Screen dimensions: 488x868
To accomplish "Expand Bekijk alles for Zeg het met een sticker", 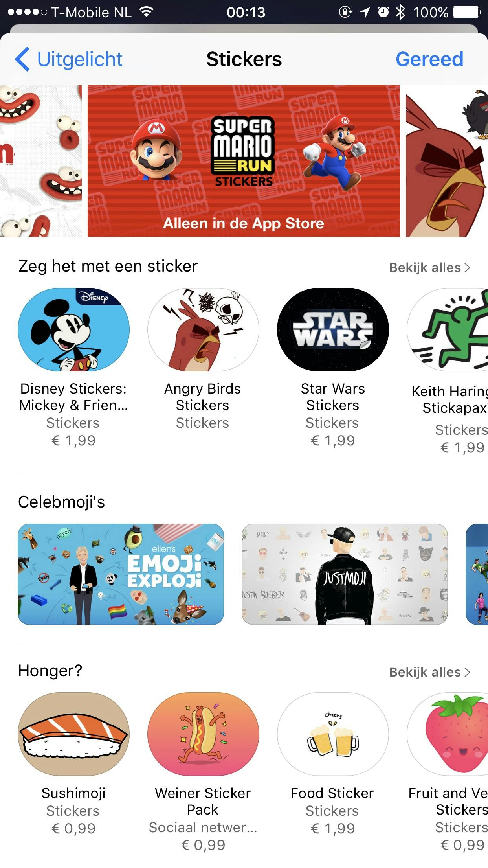I will (x=429, y=268).
